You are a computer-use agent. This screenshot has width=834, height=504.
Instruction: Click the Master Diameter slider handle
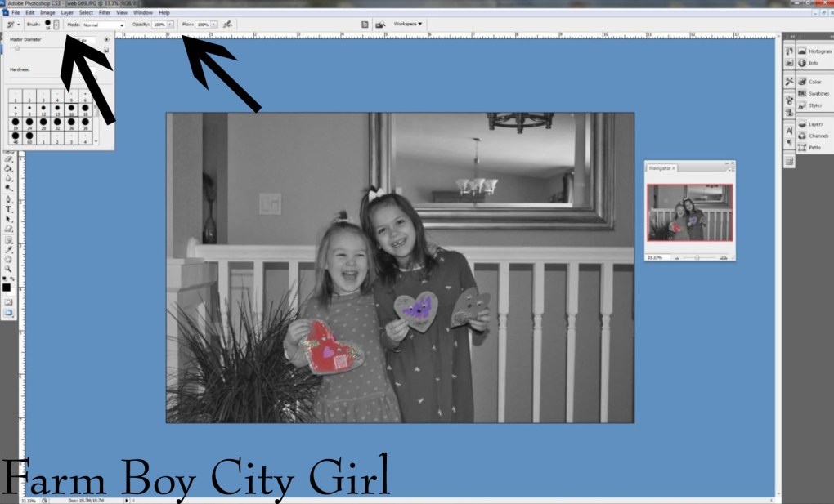coord(17,49)
